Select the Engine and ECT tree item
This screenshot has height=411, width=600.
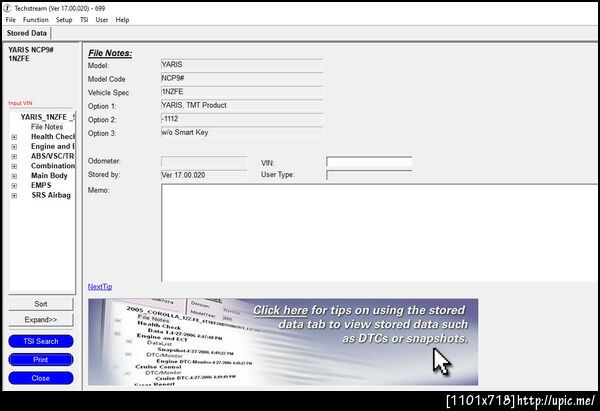coord(53,147)
